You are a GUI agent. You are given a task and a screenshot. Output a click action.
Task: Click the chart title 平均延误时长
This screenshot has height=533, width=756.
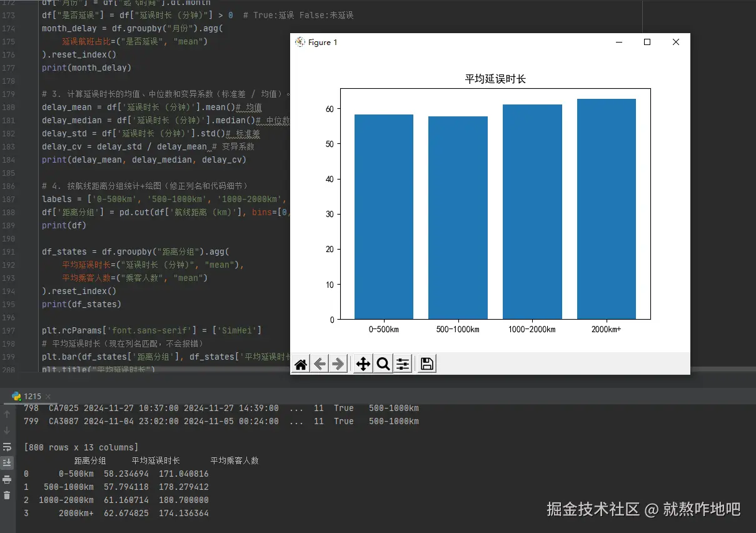pos(495,79)
